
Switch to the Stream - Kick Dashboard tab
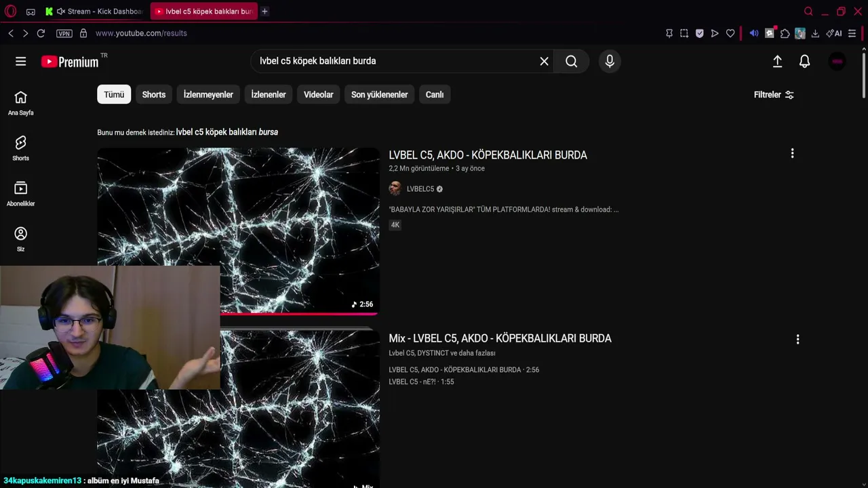(x=95, y=12)
